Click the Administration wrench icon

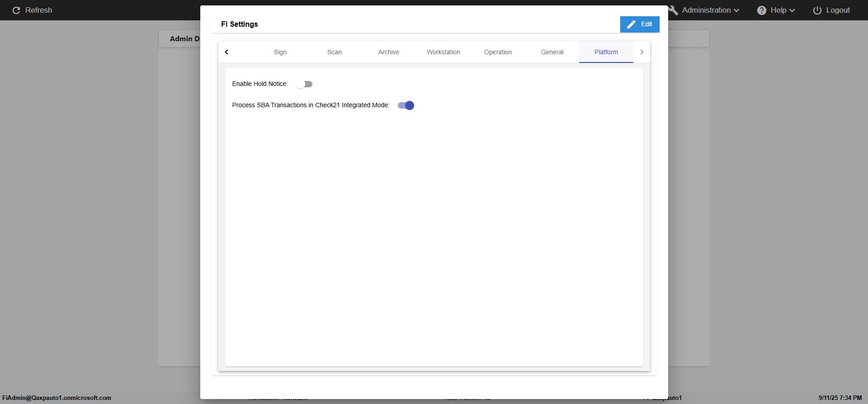pos(673,10)
